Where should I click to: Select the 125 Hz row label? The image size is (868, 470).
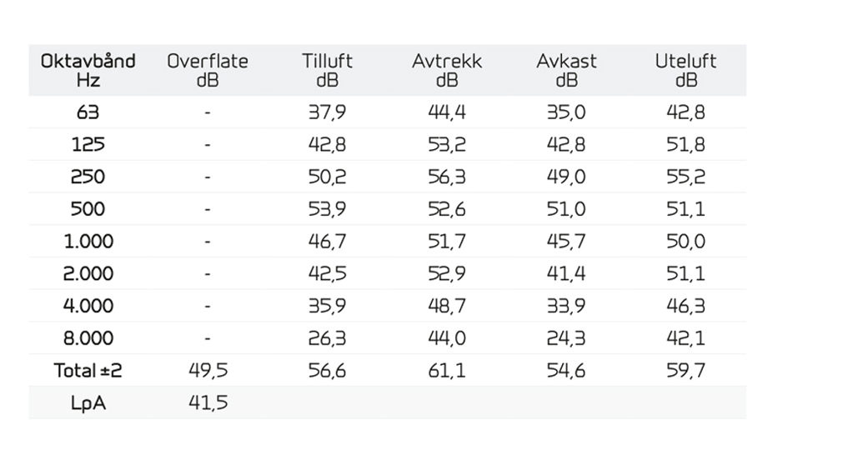click(88, 144)
